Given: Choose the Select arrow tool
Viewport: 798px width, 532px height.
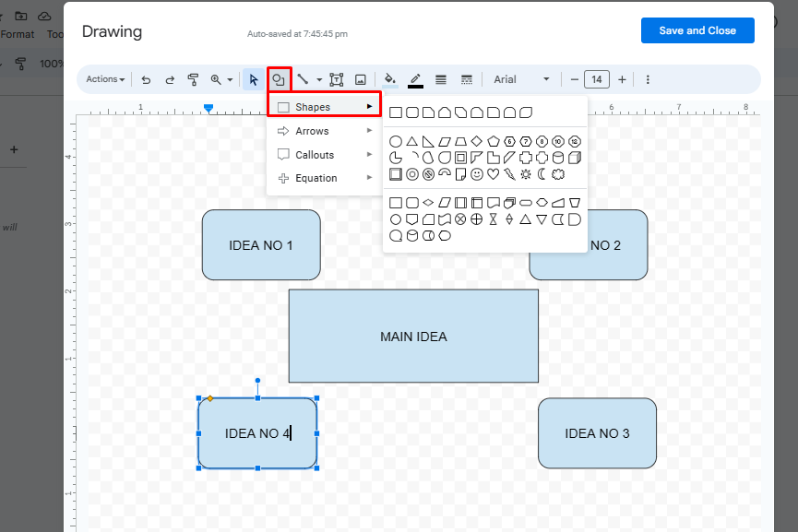Looking at the screenshot, I should 254,80.
